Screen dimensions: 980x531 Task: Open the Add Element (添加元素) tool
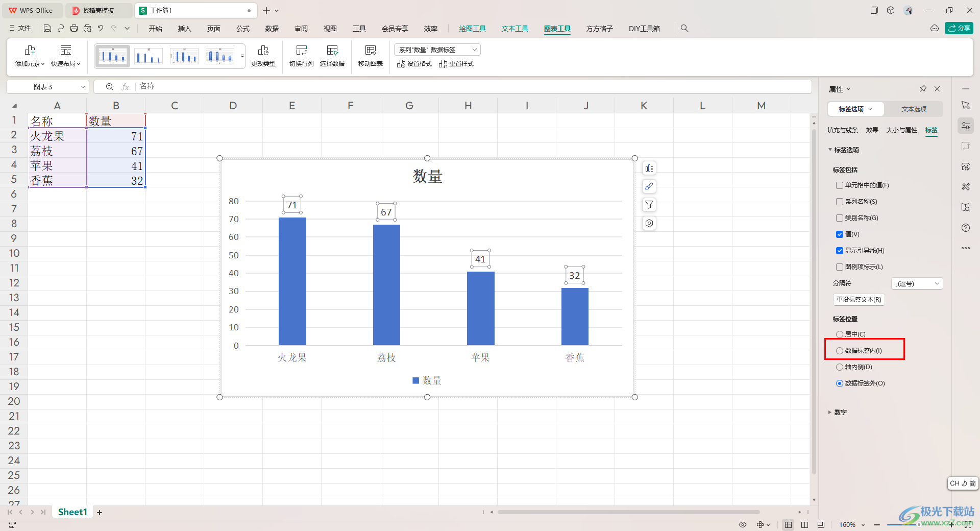click(x=30, y=56)
